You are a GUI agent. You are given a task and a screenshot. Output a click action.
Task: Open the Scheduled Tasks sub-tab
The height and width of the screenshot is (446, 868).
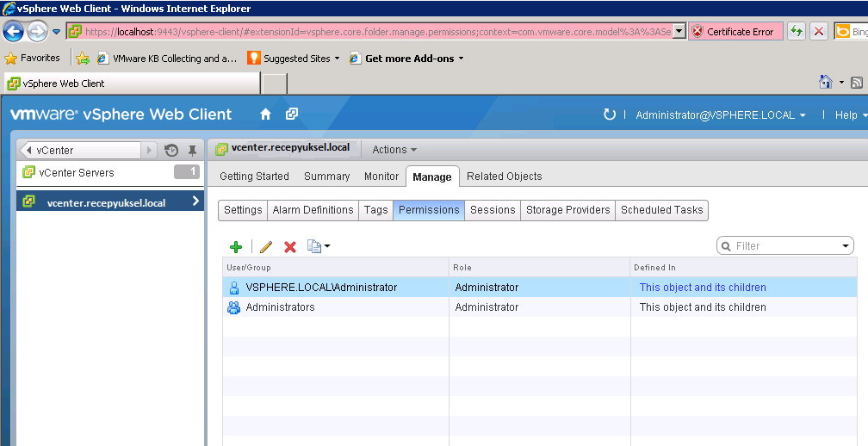pyautogui.click(x=661, y=210)
